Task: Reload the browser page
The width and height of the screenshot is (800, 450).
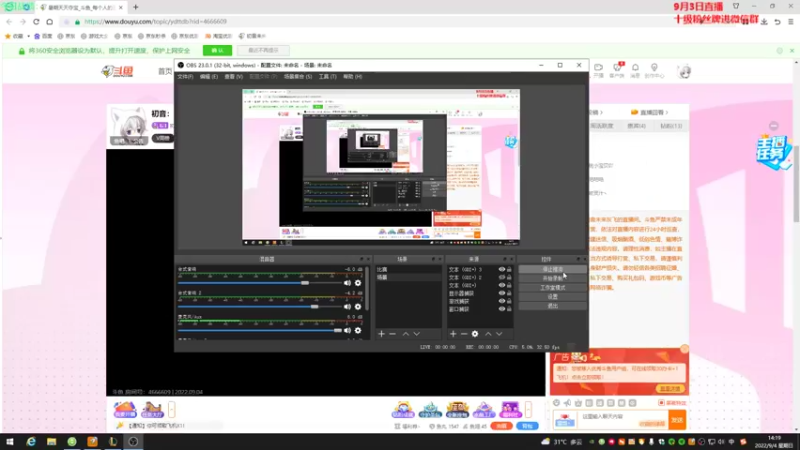Action: [36, 21]
